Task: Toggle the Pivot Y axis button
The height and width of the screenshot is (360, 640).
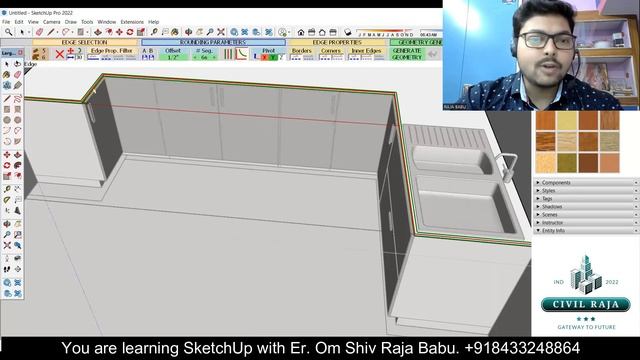Action: point(273,58)
